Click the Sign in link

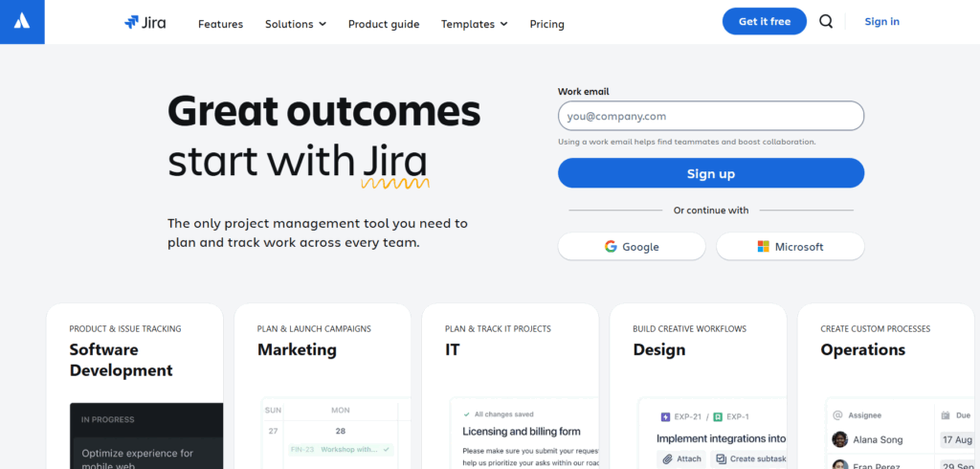[x=881, y=22]
